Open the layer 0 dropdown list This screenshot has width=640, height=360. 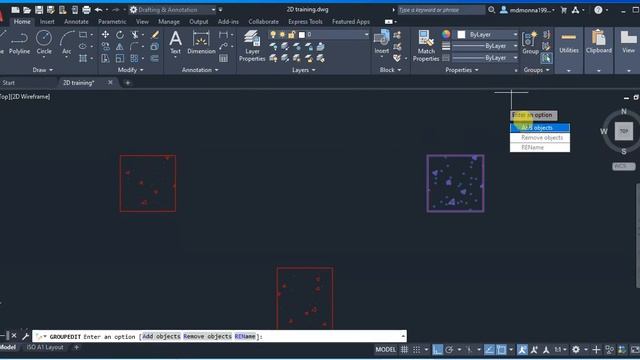366,35
